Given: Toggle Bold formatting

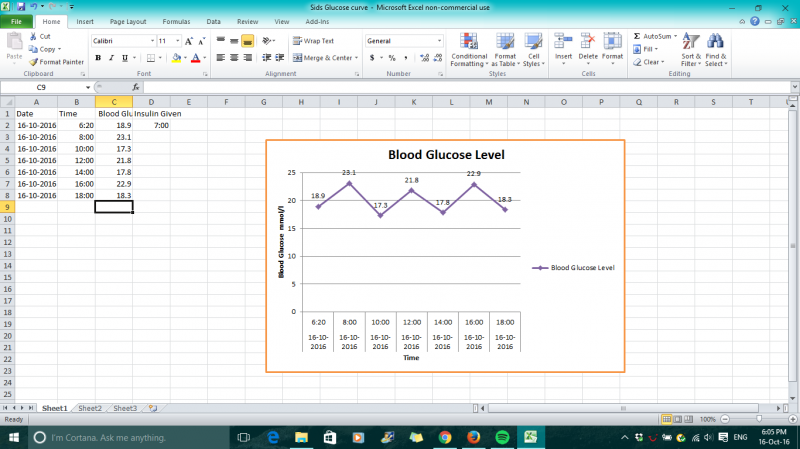Looking at the screenshot, I should tap(98, 58).
